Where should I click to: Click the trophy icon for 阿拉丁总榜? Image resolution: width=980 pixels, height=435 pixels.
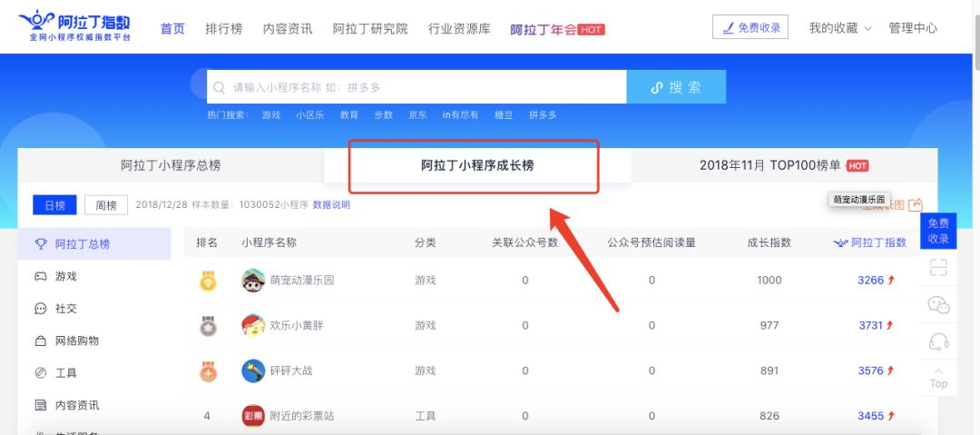(41, 244)
